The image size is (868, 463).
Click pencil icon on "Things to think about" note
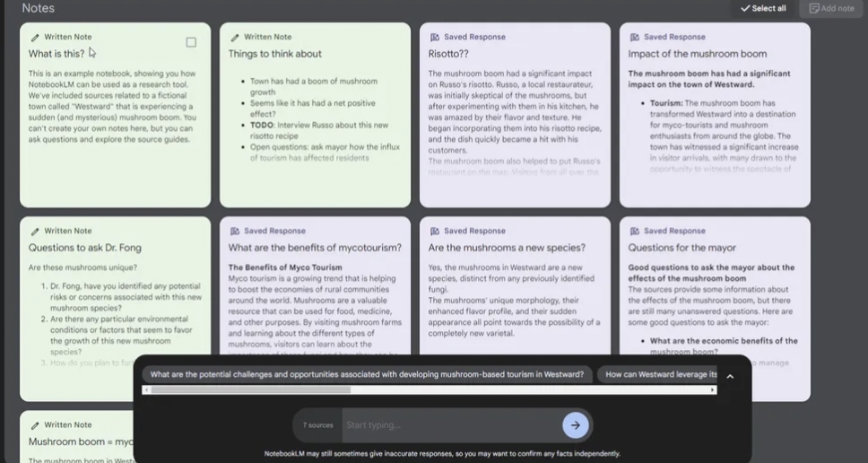click(x=235, y=38)
